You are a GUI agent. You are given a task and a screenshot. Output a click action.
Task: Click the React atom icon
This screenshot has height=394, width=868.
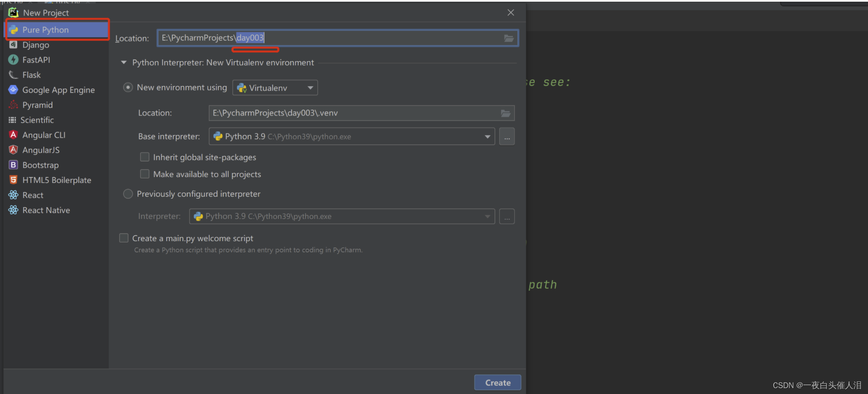[x=13, y=195]
